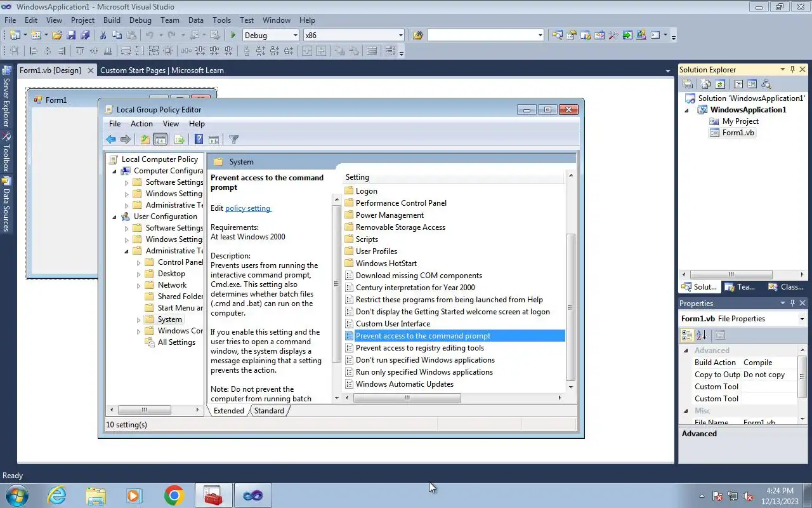Click the export list icon
This screenshot has width=812, height=508.
(179, 140)
